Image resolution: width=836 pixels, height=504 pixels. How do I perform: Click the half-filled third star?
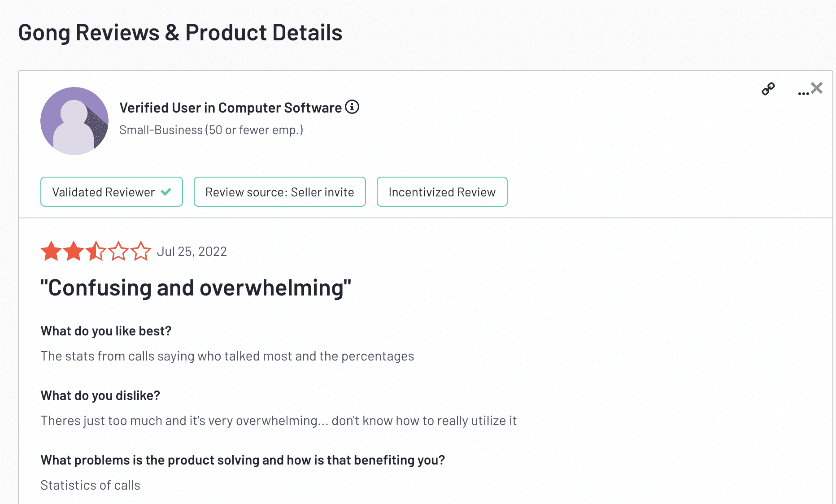click(96, 251)
